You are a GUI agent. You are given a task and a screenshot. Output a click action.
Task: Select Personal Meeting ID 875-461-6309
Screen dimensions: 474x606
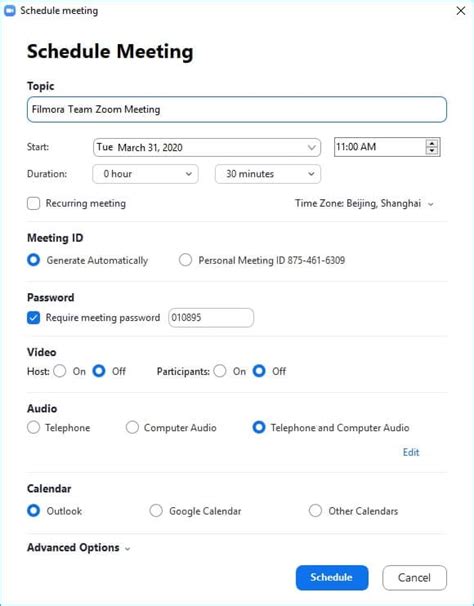pos(185,260)
